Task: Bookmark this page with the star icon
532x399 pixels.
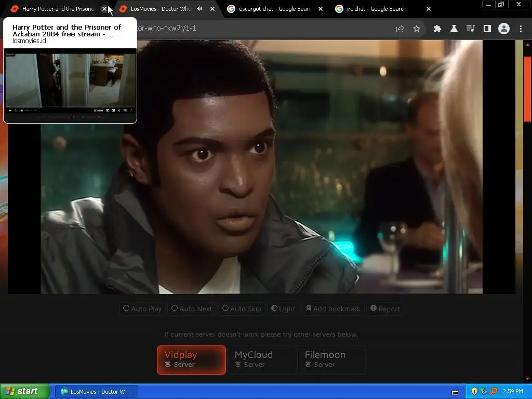Action: pyautogui.click(x=417, y=29)
